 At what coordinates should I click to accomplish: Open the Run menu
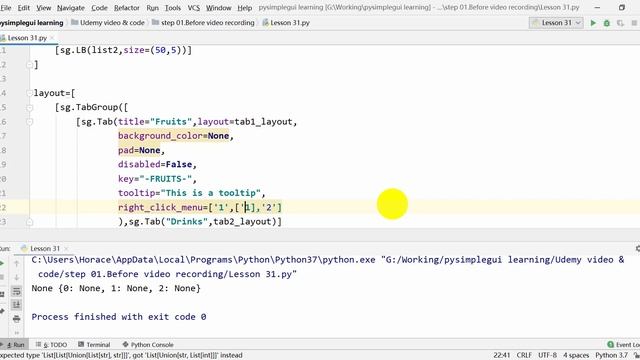152,8
